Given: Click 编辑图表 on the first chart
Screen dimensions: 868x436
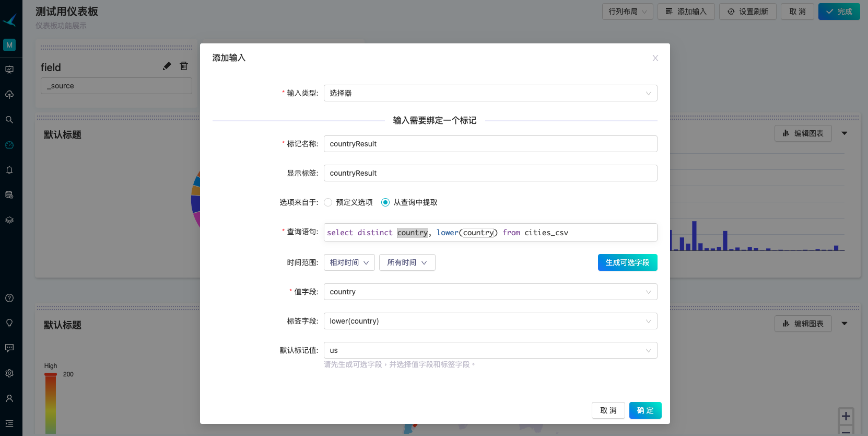Looking at the screenshot, I should click(803, 133).
